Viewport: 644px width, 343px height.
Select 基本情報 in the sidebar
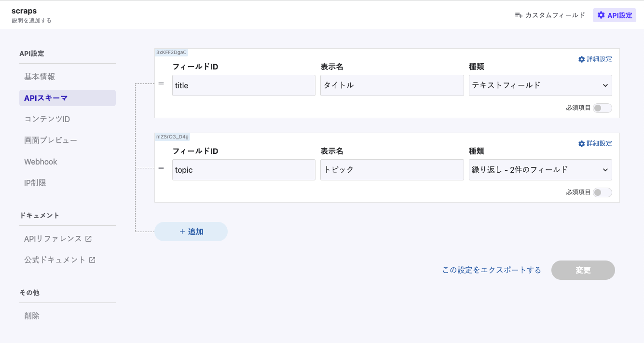point(40,77)
